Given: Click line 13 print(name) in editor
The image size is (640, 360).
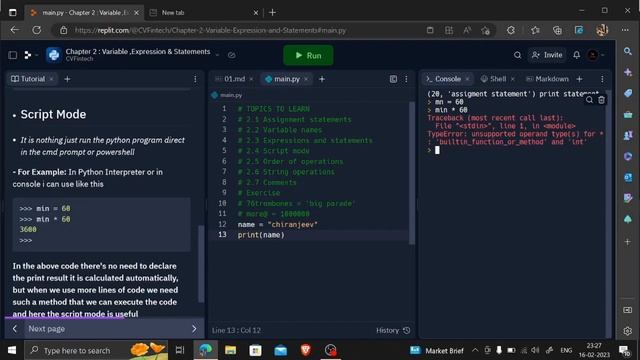Looking at the screenshot, I should pos(261,235).
